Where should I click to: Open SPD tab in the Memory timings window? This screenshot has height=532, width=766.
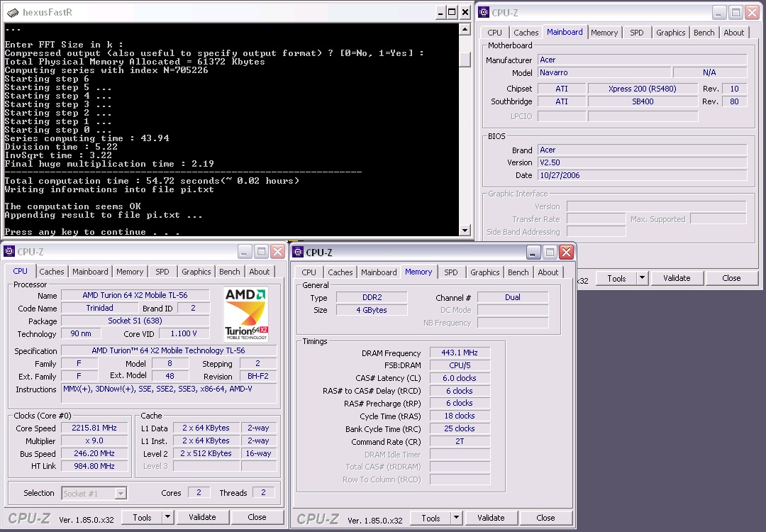(x=451, y=272)
